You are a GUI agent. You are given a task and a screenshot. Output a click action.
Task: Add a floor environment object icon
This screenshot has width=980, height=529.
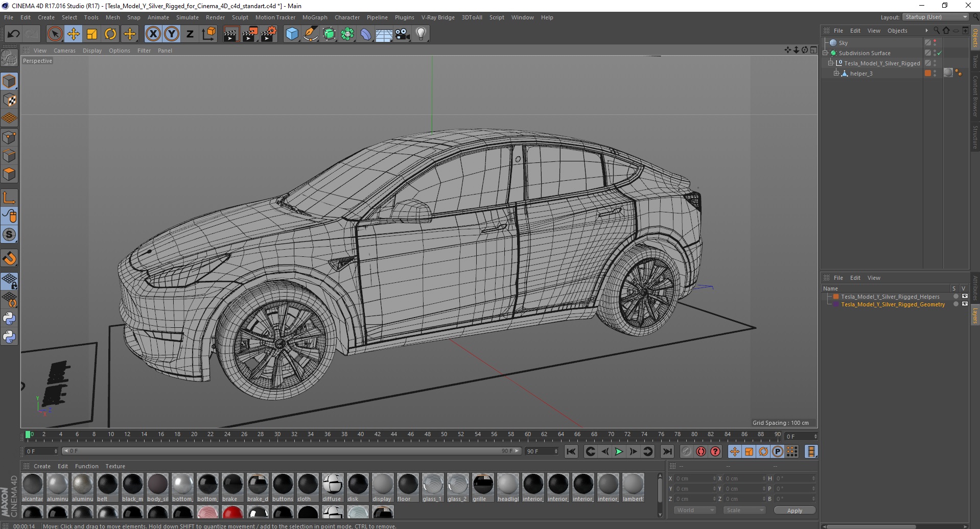tap(384, 34)
